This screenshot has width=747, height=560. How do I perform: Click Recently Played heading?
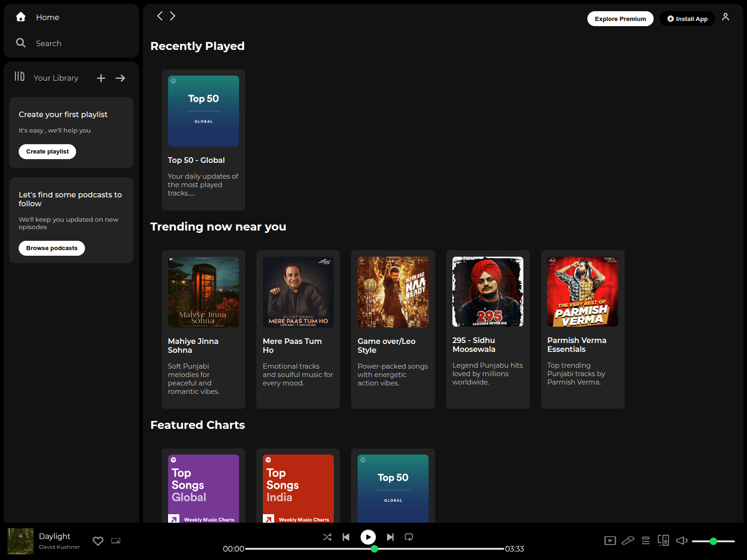pos(197,46)
